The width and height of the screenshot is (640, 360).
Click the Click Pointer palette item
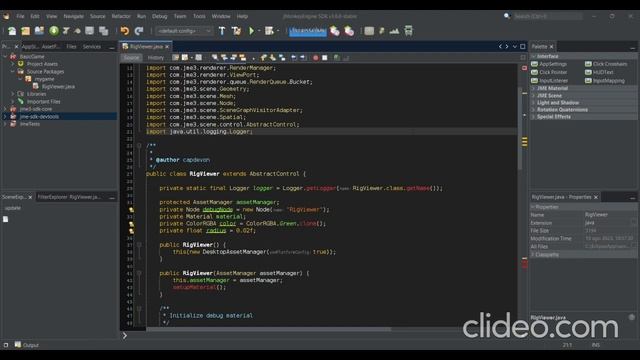pos(549,72)
